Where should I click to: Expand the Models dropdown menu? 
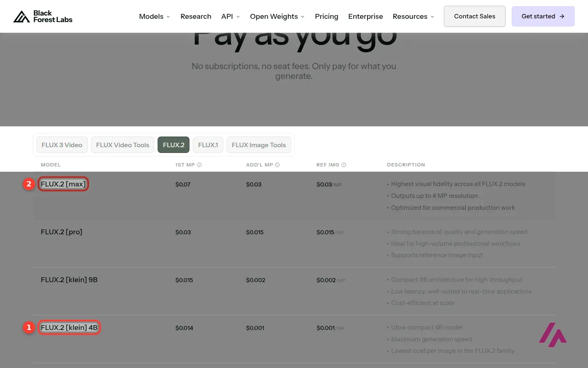(154, 16)
